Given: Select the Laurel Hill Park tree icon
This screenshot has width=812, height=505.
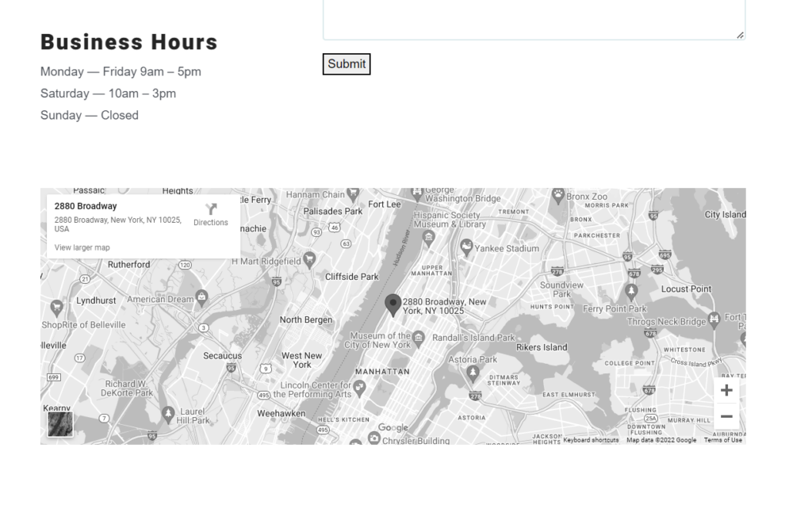Looking at the screenshot, I should coord(168,413).
